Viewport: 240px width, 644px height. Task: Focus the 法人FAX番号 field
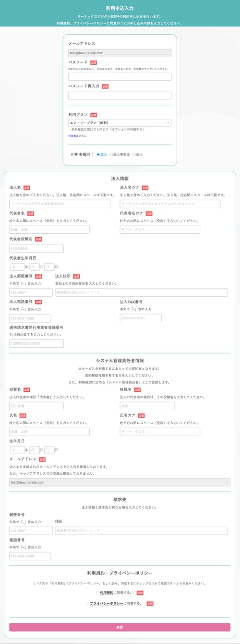(141, 318)
